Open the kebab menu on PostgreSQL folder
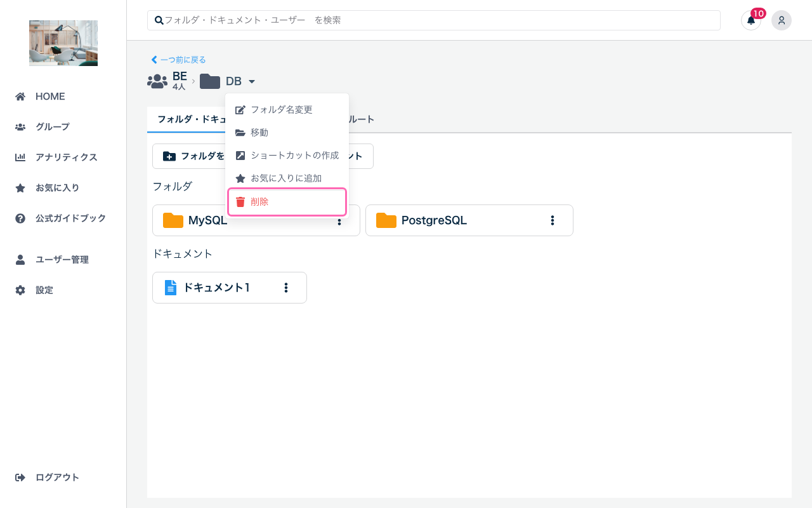Image resolution: width=812 pixels, height=508 pixels. click(553, 220)
